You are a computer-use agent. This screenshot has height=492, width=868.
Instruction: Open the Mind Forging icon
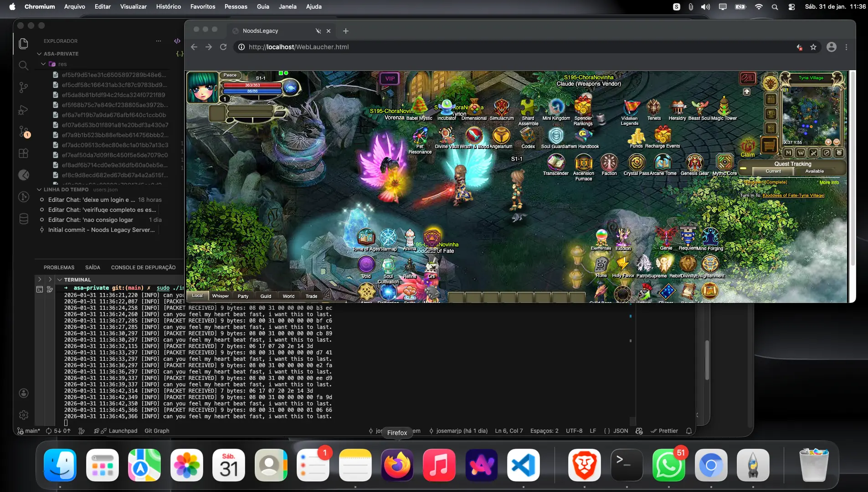(710, 237)
